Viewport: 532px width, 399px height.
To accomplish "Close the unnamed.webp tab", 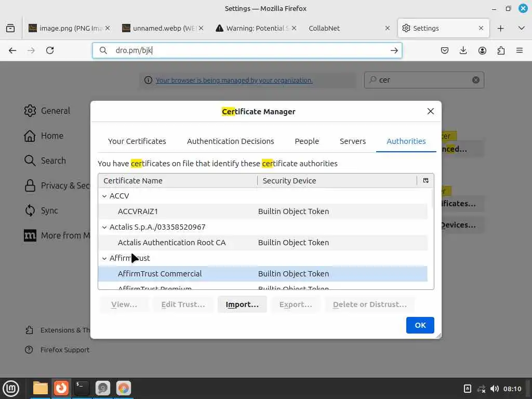I will coord(201,28).
